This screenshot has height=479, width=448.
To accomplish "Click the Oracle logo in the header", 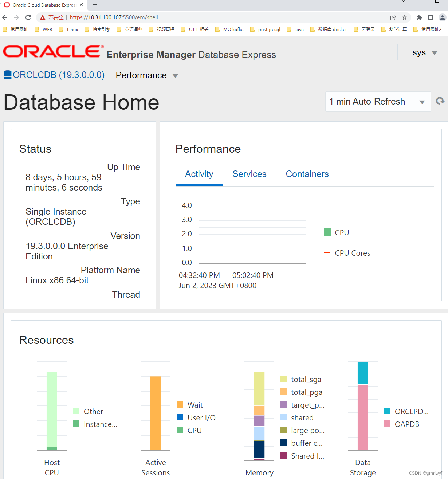I will click(x=52, y=52).
